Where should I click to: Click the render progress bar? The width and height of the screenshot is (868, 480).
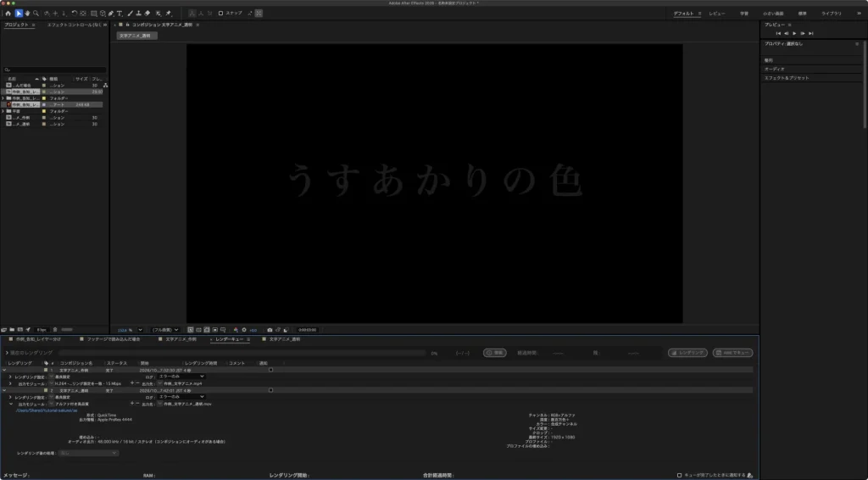coord(242,353)
